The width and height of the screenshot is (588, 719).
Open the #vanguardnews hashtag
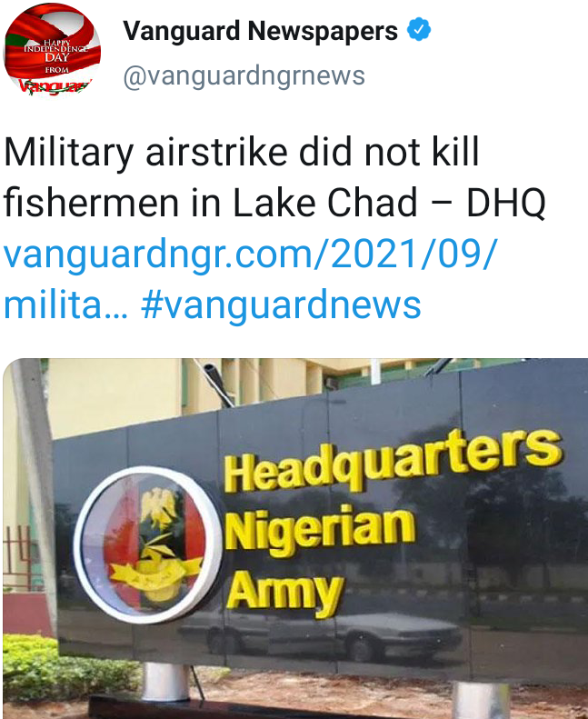point(281,305)
